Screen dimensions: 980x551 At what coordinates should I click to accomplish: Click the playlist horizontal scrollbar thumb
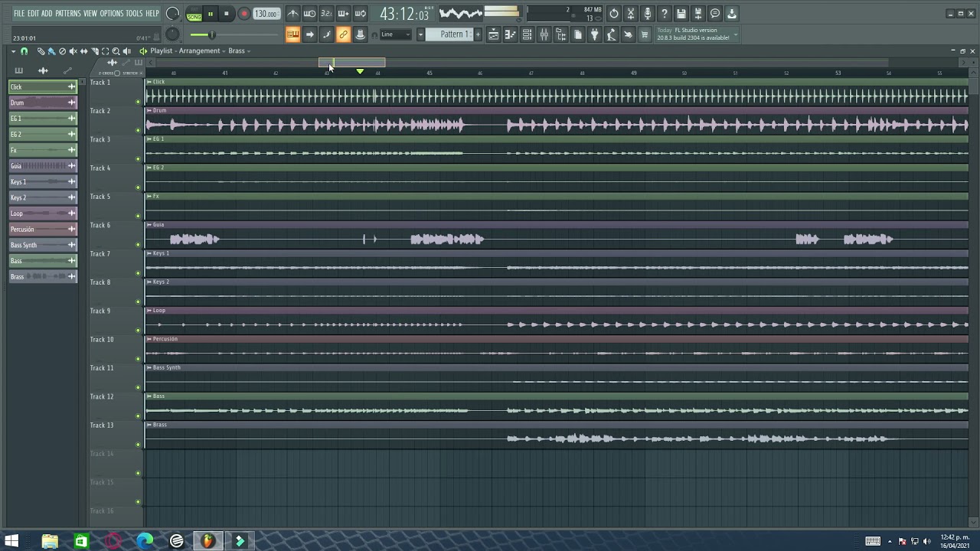352,63
